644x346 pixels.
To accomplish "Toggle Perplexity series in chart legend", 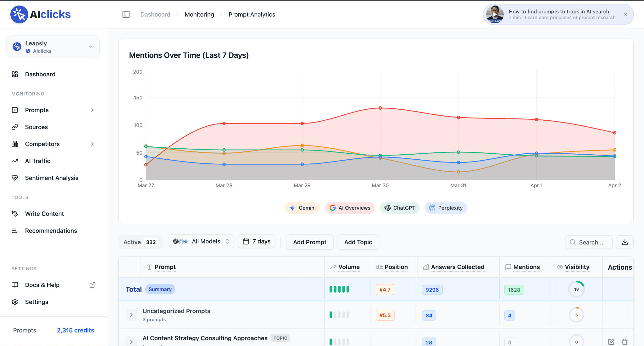I will click(x=446, y=208).
